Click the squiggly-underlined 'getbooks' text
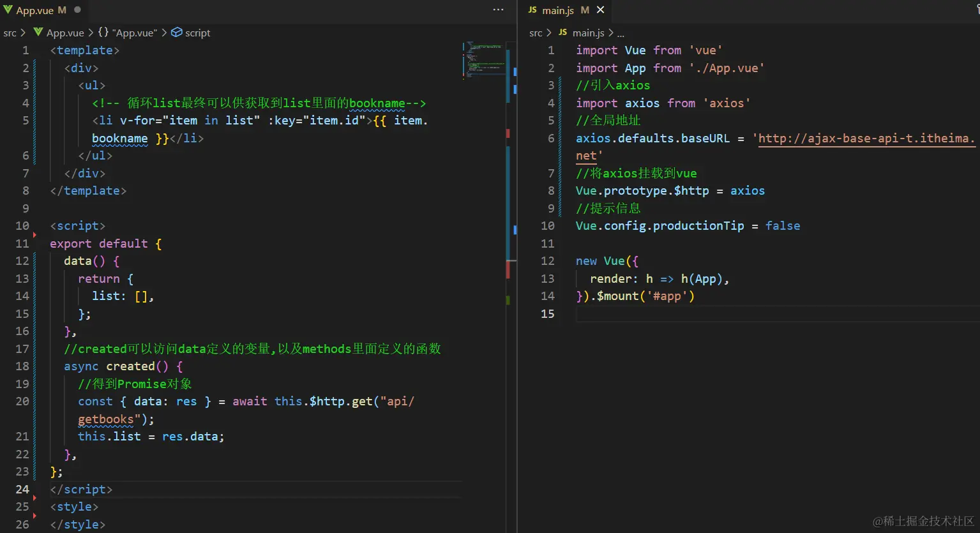Viewport: 980px width, 533px height. [x=106, y=419]
